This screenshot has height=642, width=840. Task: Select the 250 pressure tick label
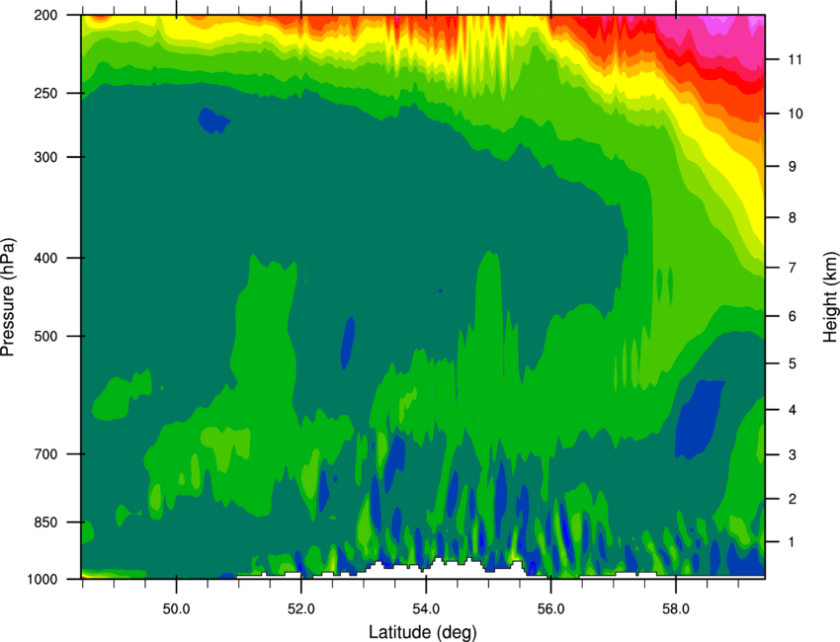coord(46,93)
